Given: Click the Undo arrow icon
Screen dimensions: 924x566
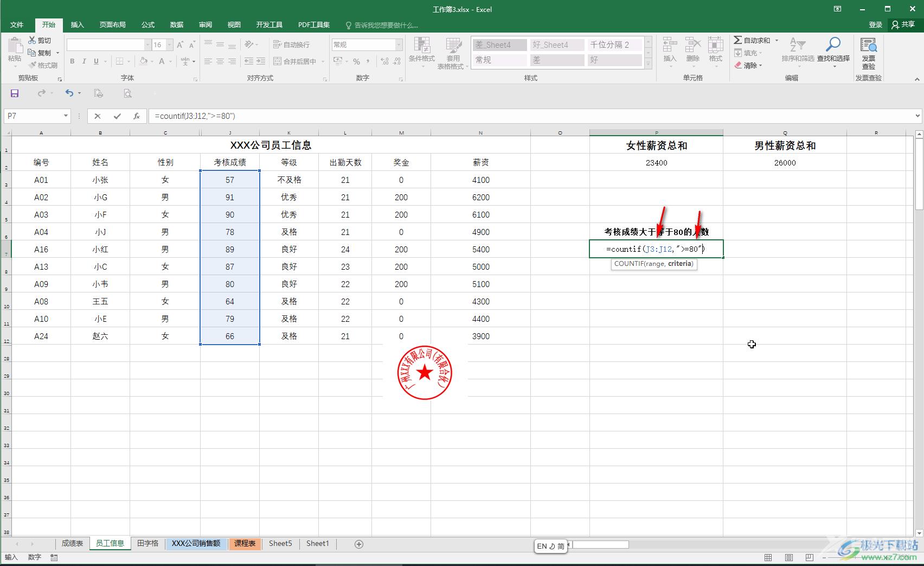Looking at the screenshot, I should (x=69, y=93).
